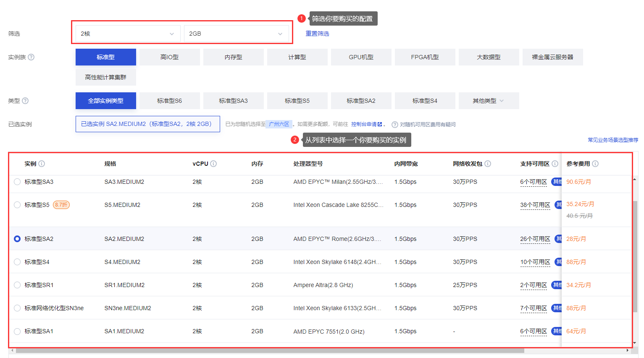Click 对随机可用区费用有疑问 help icon
Viewport: 644px width, 358px height.
395,125
